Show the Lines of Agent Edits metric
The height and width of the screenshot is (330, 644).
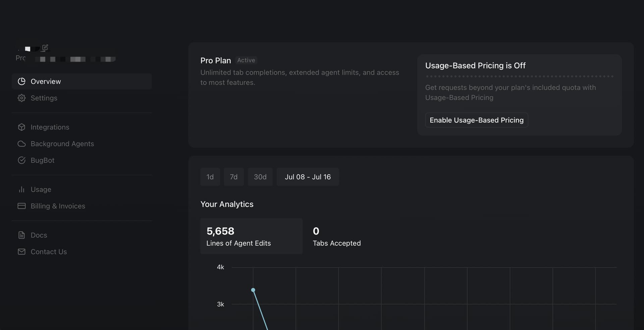tap(251, 236)
